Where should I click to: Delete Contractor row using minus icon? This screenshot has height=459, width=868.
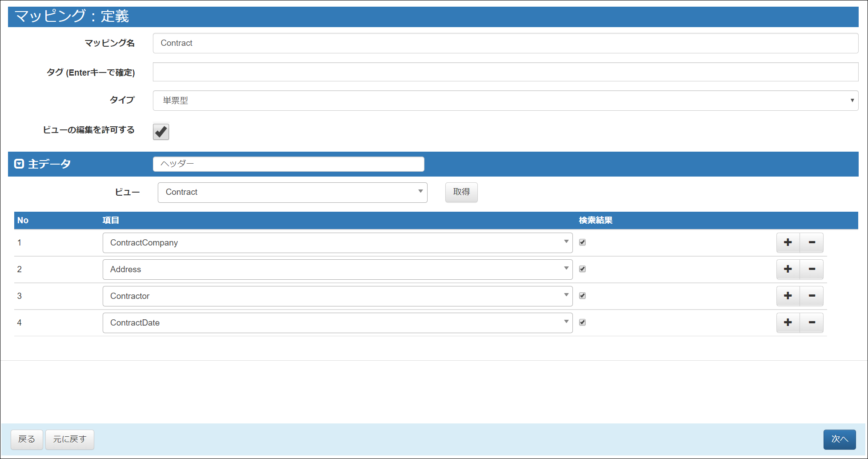(x=812, y=296)
